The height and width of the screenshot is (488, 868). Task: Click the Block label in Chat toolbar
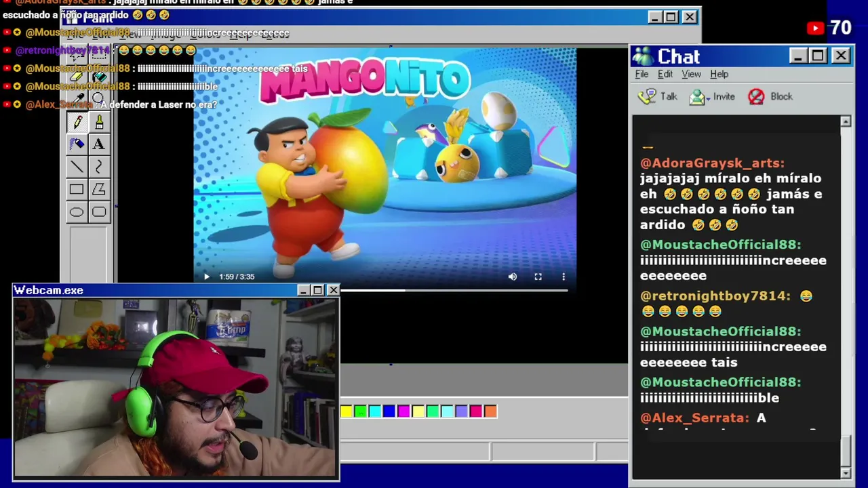coord(781,97)
